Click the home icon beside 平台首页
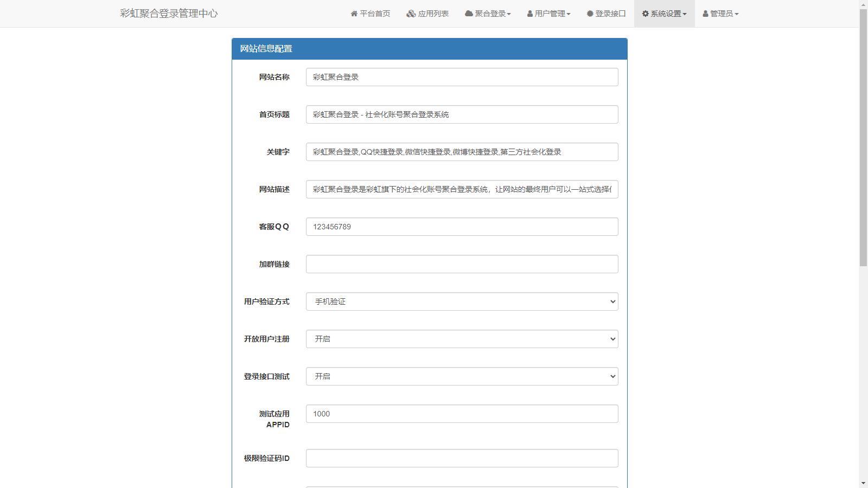This screenshot has width=868, height=488. click(354, 14)
